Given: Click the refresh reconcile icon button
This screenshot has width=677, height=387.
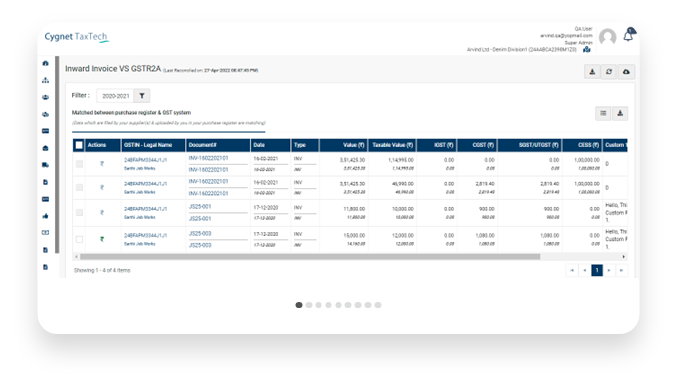Looking at the screenshot, I should point(609,72).
